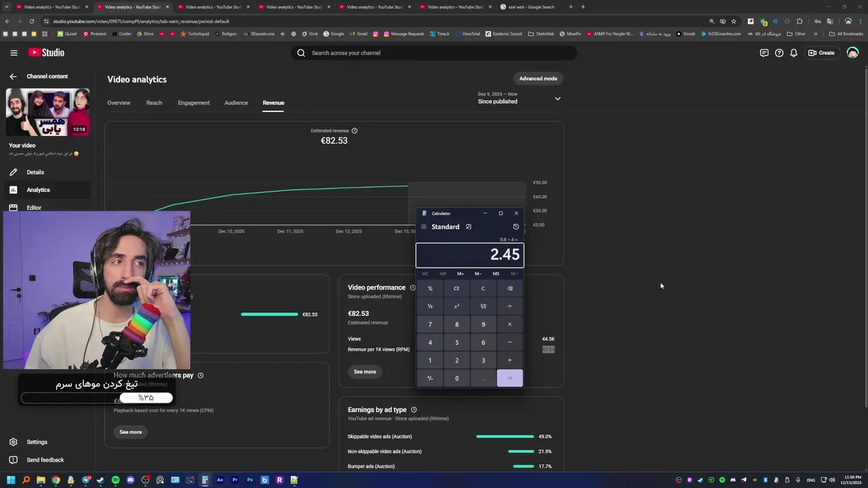Click the YouTube Studio logo

click(46, 53)
